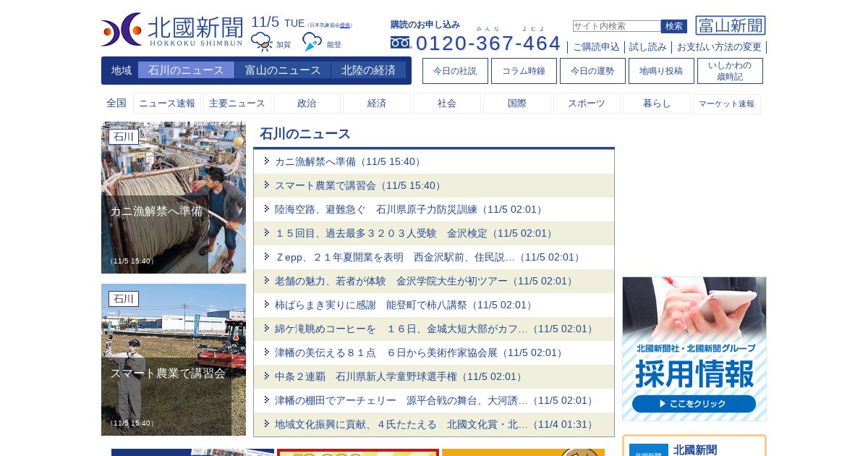868x456 pixels.
Task: Open 政治 menu item
Action: 307,104
